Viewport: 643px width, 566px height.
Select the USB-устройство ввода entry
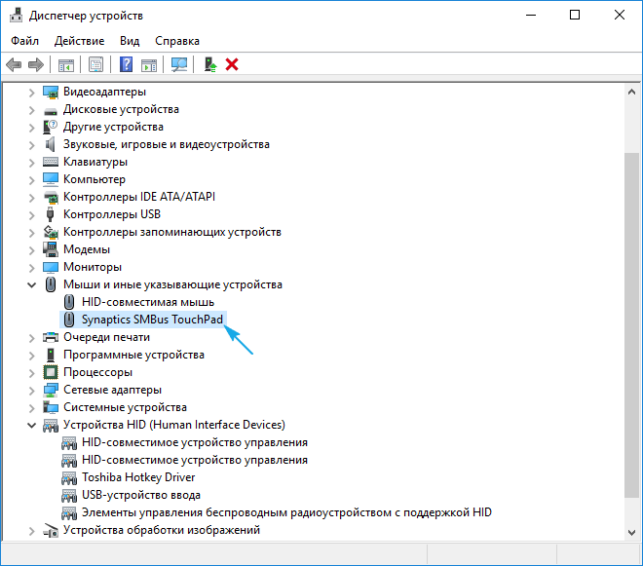click(141, 495)
